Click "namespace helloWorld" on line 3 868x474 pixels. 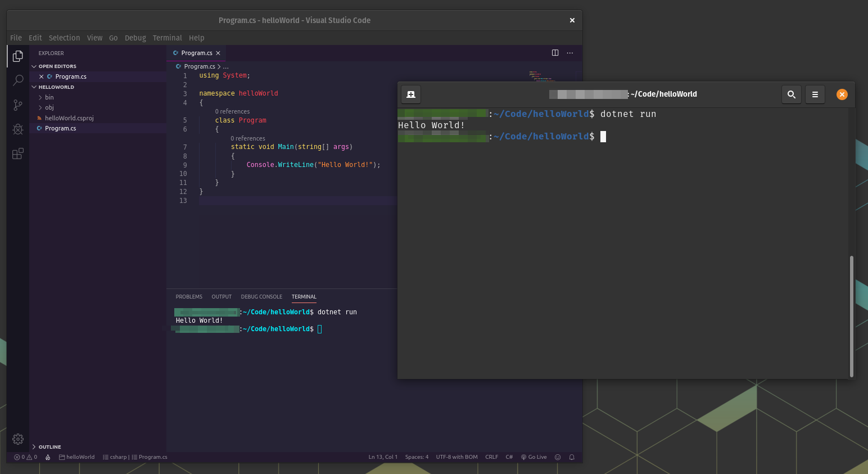pyautogui.click(x=238, y=93)
